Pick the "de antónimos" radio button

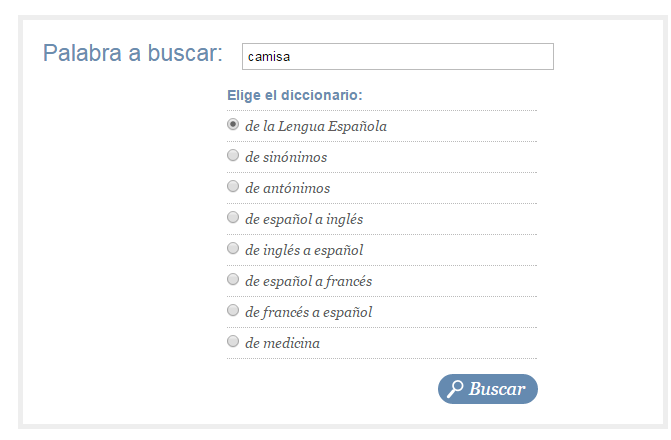pos(233,187)
